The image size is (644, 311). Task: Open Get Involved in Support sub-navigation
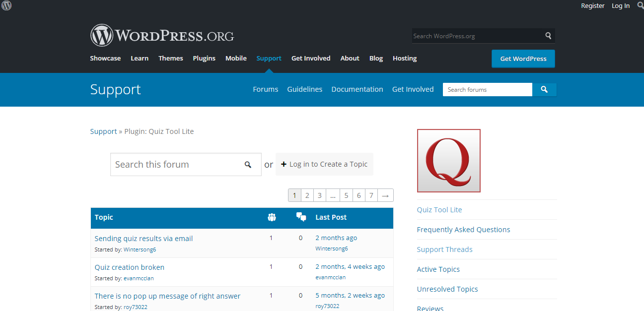coord(413,89)
